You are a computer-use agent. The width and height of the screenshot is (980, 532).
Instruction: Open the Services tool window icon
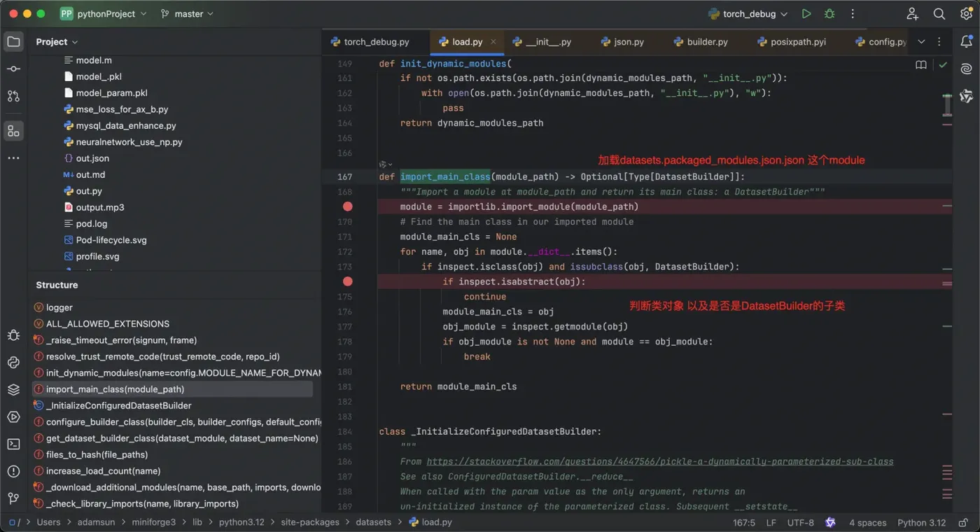pyautogui.click(x=13, y=417)
